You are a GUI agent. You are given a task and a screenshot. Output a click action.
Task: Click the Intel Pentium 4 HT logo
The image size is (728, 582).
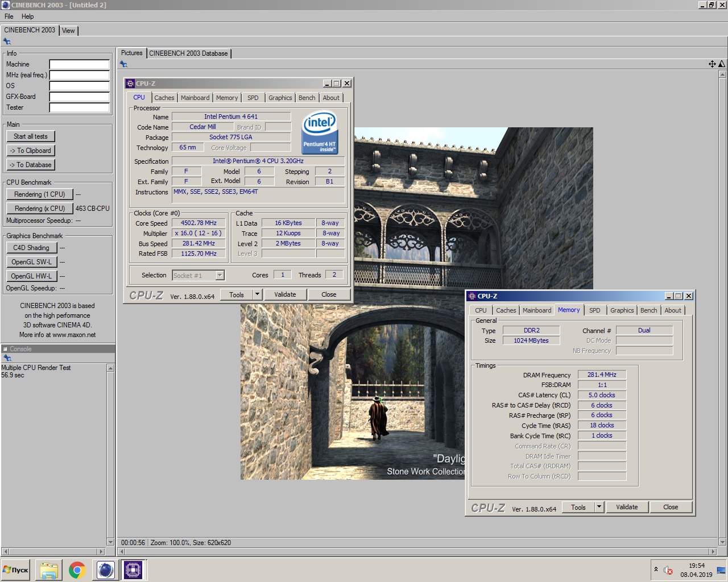pyautogui.click(x=320, y=133)
